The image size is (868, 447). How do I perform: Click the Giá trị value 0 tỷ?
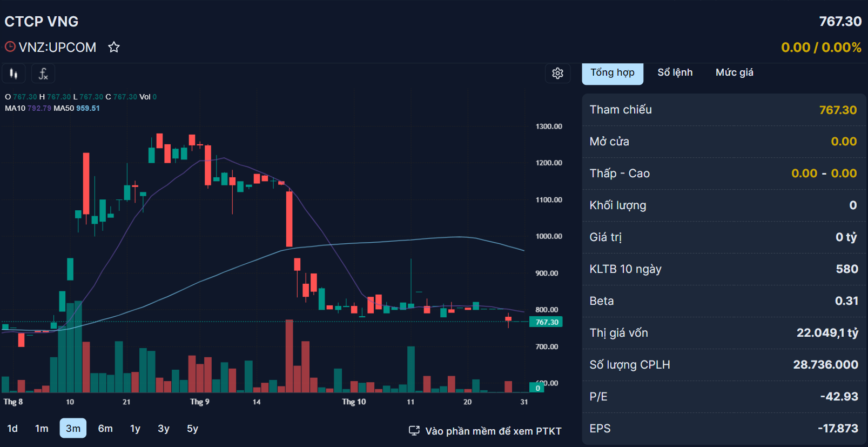coord(846,237)
